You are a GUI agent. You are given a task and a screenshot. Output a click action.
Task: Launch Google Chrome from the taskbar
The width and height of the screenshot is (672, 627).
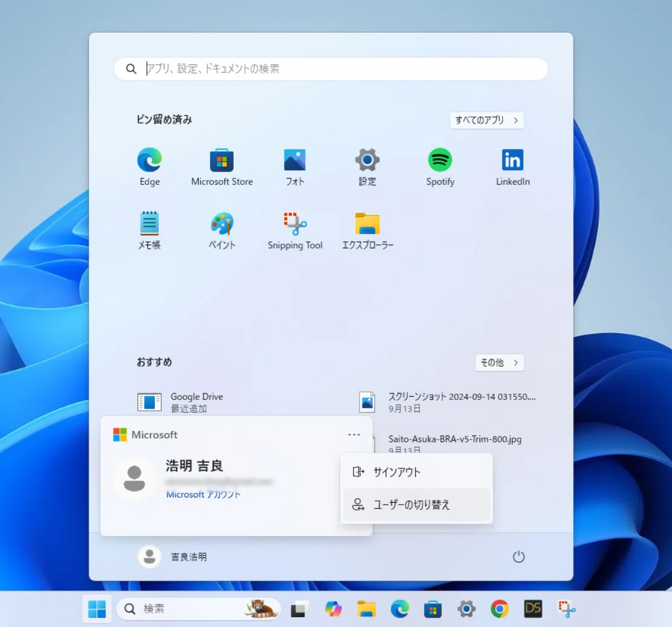coord(499,609)
